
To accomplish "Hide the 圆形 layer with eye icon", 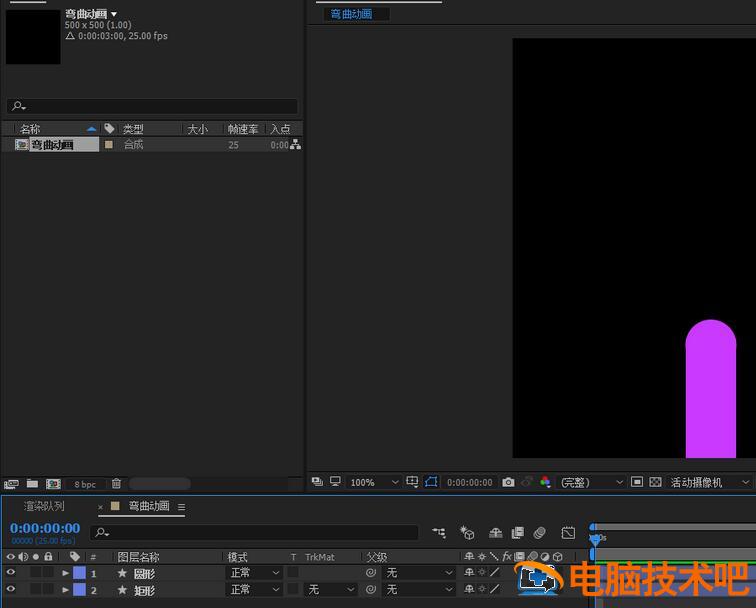I will click(11, 573).
